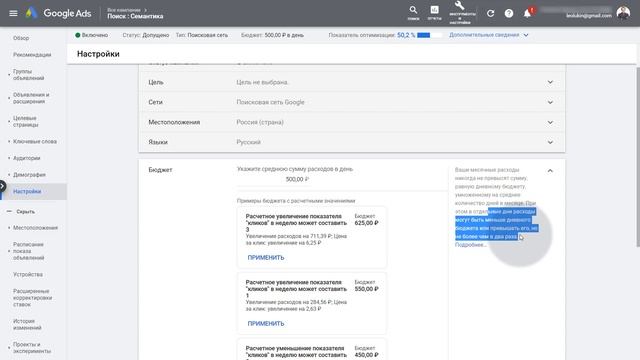Open Устройства in the sidebar
The image size is (640, 360).
[28, 274]
